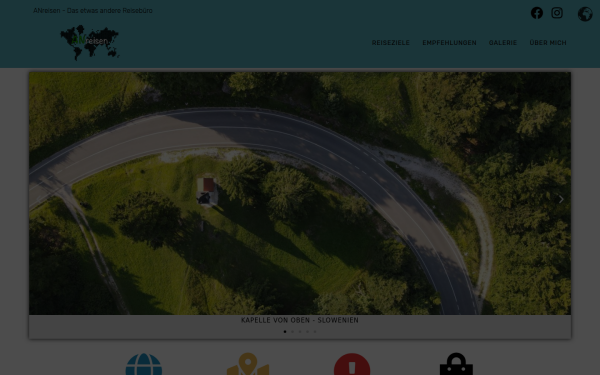
Task: Select the second slider dot
Action: (292, 332)
